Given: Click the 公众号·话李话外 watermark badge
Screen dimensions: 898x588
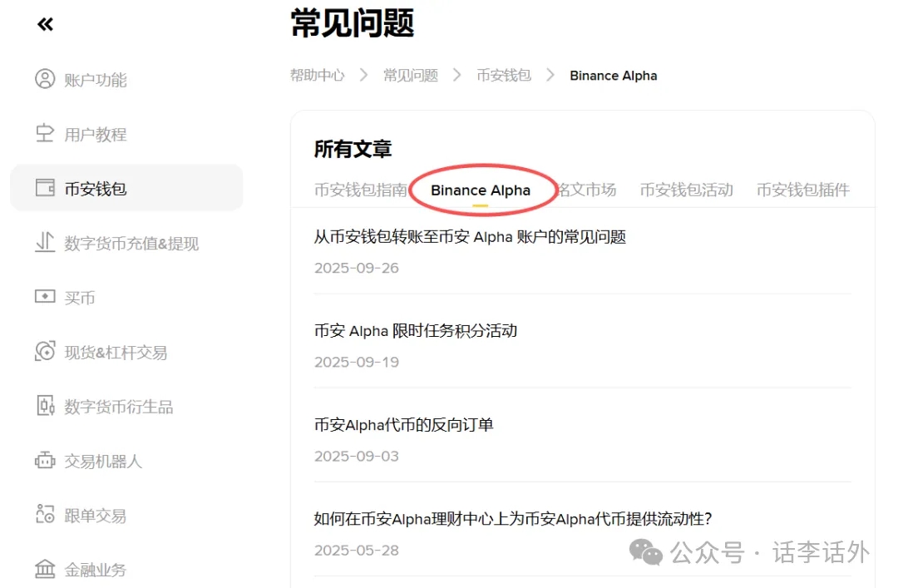Looking at the screenshot, I should [748, 551].
